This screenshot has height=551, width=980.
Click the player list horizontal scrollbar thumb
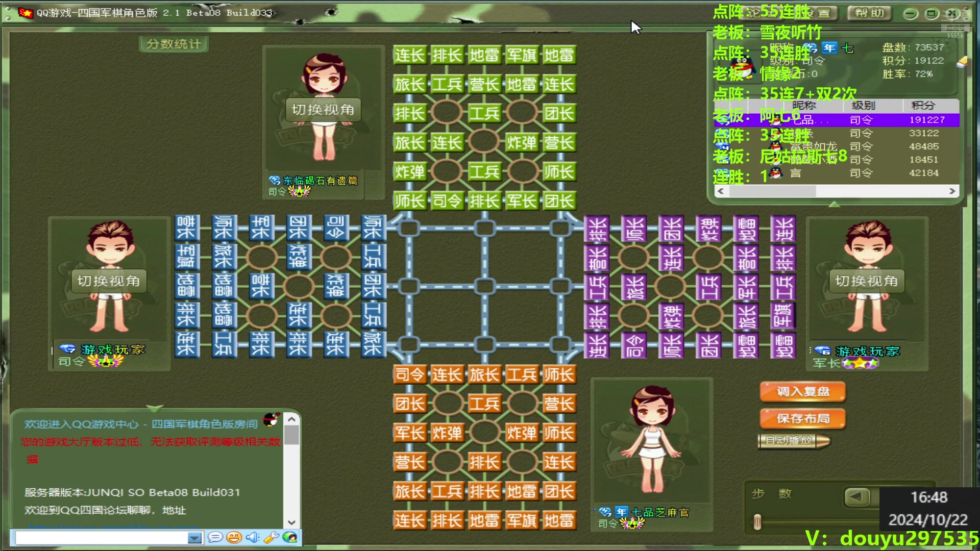(x=772, y=191)
